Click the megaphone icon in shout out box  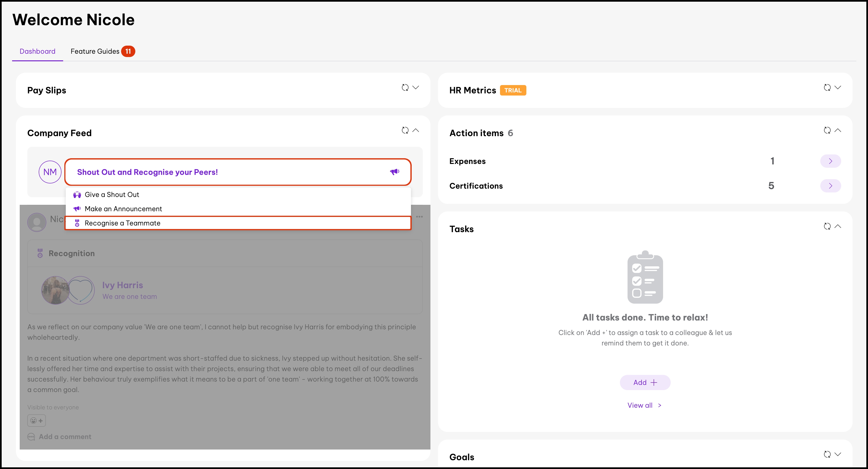click(x=395, y=172)
